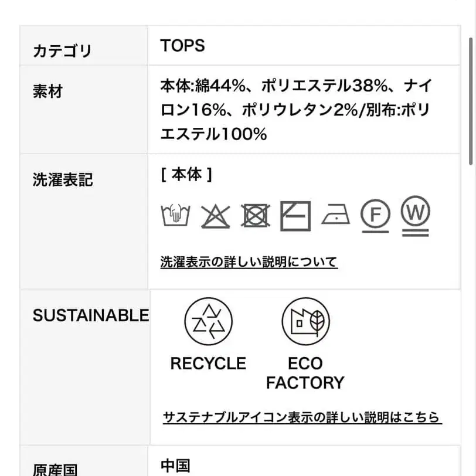This screenshot has height=476, width=476.
Task: Click the dry clean F symbol
Action: (x=375, y=215)
